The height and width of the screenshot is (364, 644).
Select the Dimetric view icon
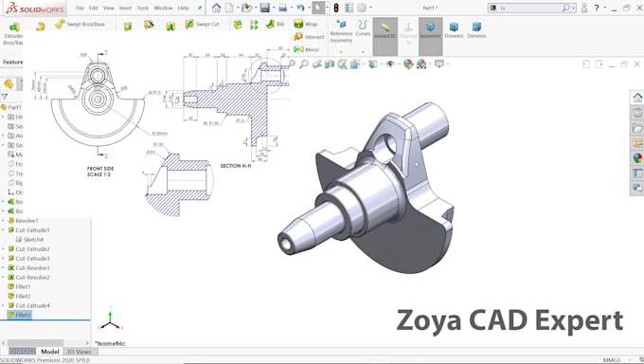tap(476, 30)
